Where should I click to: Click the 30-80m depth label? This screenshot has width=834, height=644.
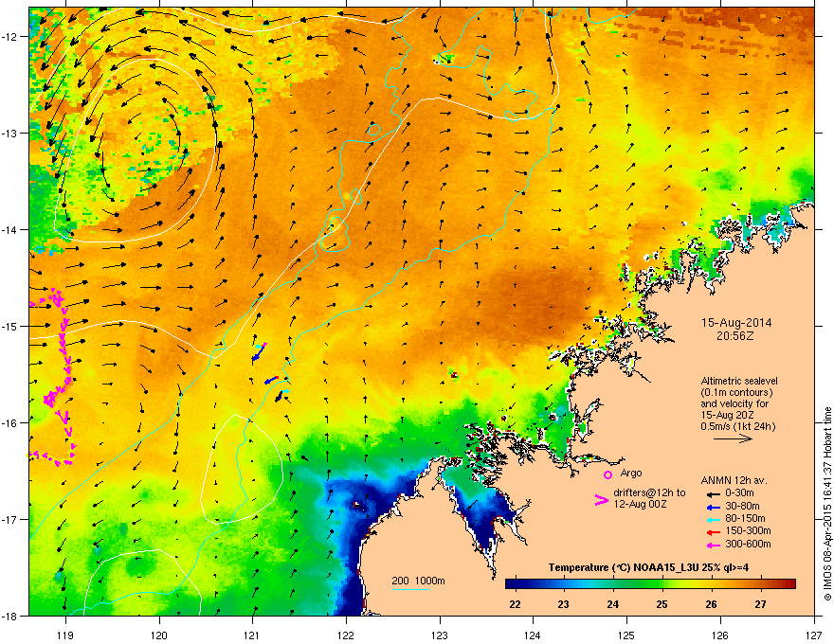(742, 506)
